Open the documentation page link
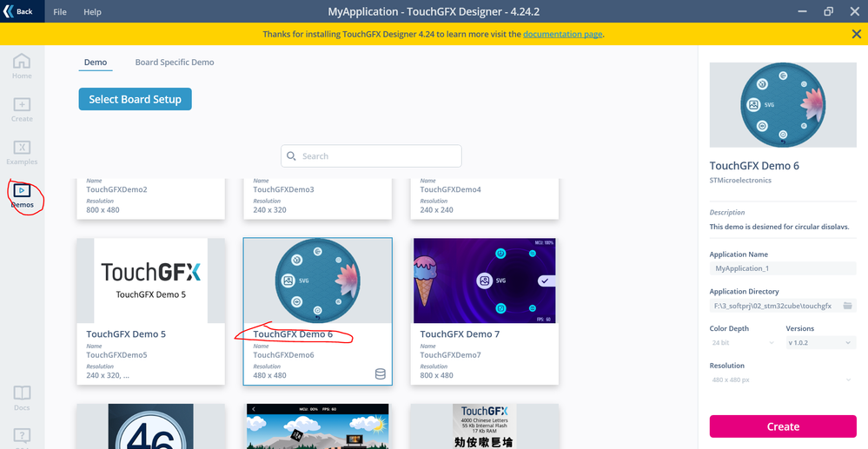Viewport: 868px width, 449px height. [x=562, y=34]
